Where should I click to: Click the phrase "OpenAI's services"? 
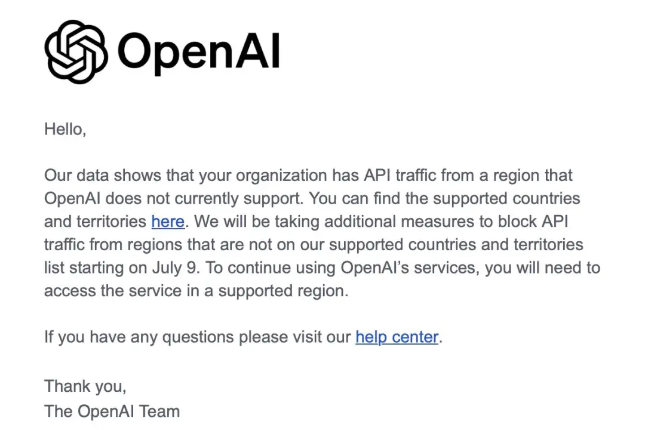coord(410,268)
